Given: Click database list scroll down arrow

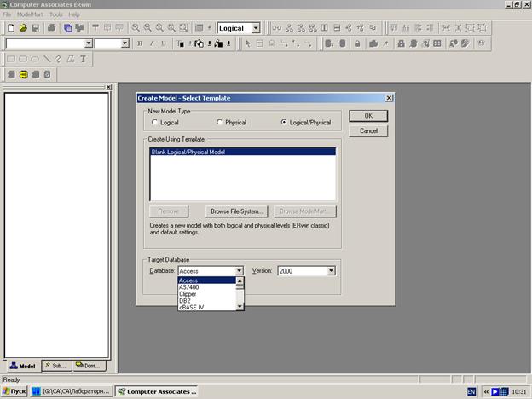Looking at the screenshot, I should [240, 307].
